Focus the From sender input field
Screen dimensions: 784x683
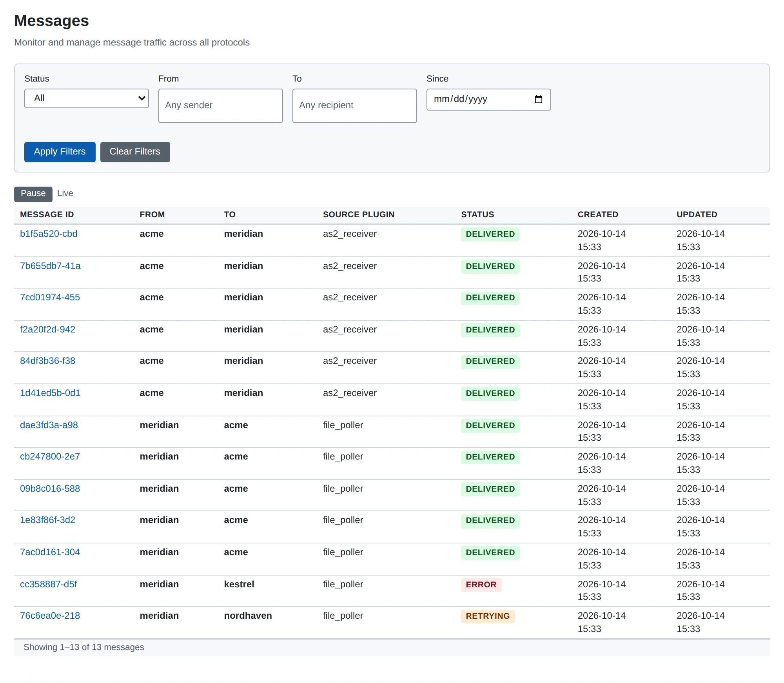pos(221,105)
